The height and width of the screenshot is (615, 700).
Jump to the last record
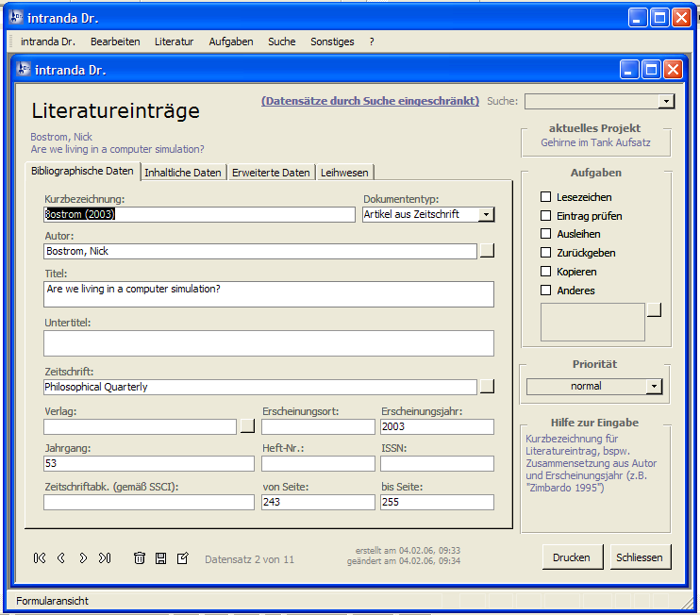105,557
